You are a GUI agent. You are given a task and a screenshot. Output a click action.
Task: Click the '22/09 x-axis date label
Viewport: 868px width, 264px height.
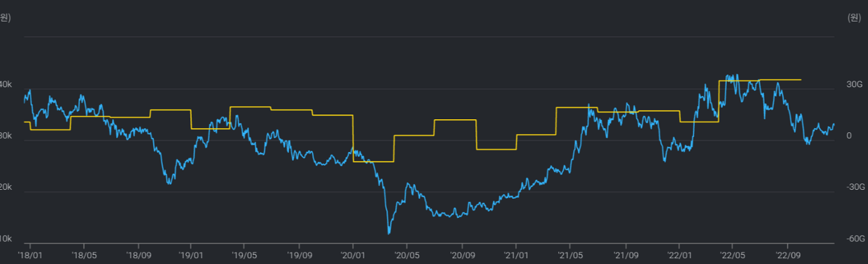(787, 255)
